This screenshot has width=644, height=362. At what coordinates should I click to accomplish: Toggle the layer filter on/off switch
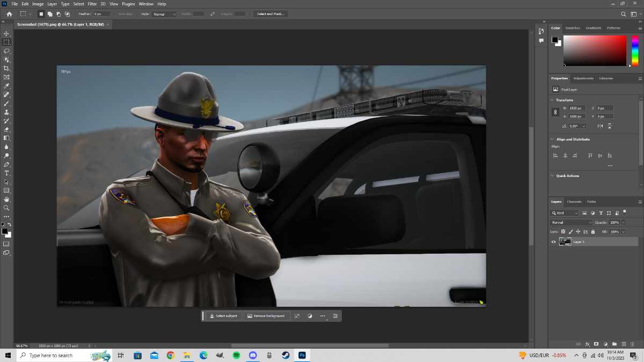625,212
